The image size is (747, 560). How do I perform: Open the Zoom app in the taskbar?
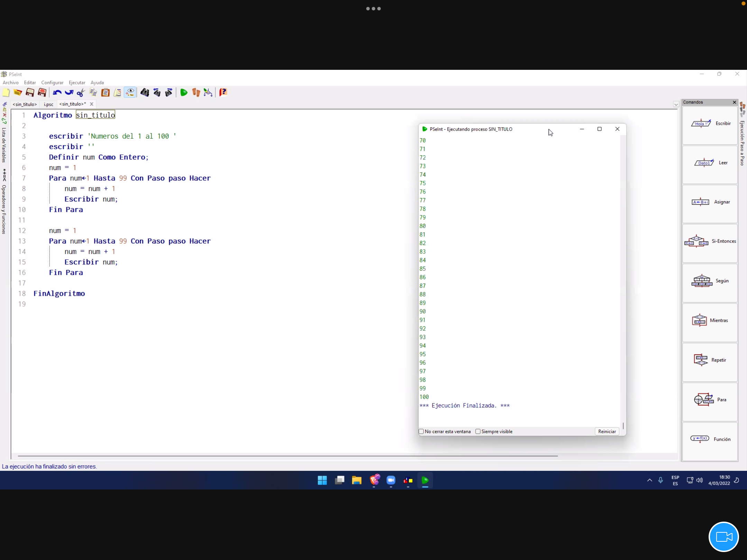[391, 480]
